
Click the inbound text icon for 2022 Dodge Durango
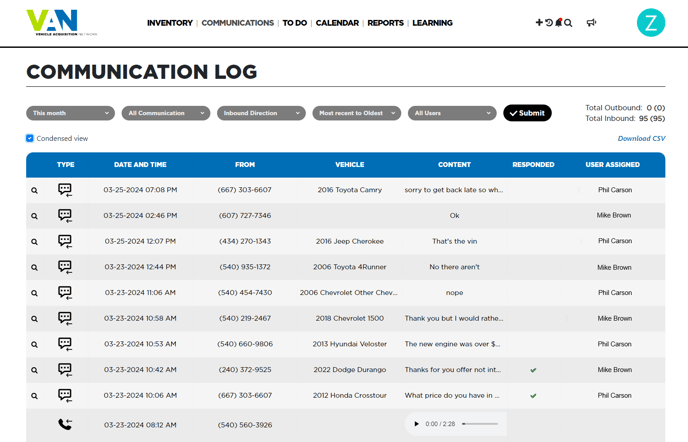point(65,370)
